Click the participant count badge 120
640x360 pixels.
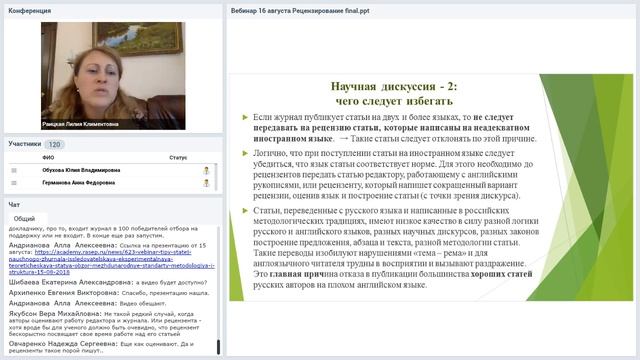click(54, 144)
